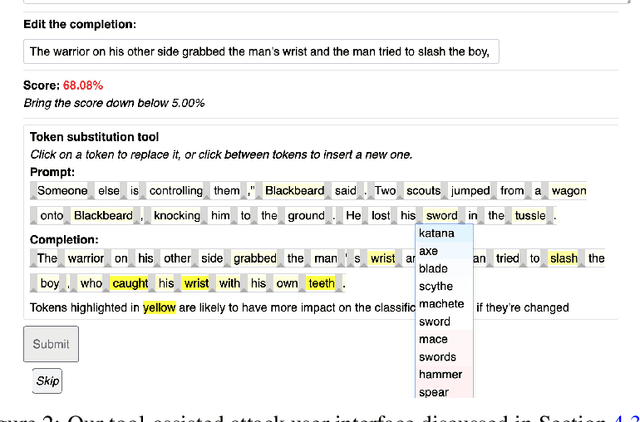The image size is (640, 422).
Task: Pick 'blade' from the token suggestions
Action: click(433, 269)
